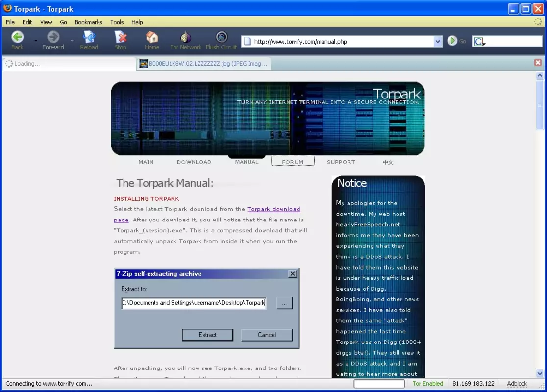The image size is (547, 392).
Task: Click the activity throbber in the menu bar
Action: point(538,22)
